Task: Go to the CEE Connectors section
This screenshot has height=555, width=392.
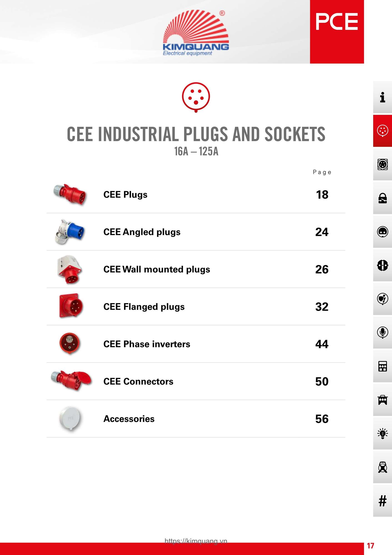Action: pyautogui.click(x=138, y=381)
